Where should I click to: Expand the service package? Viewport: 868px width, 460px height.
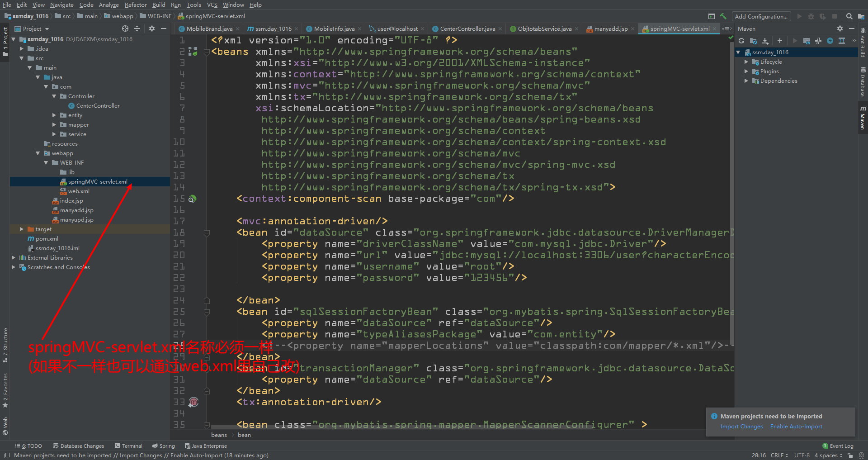54,134
